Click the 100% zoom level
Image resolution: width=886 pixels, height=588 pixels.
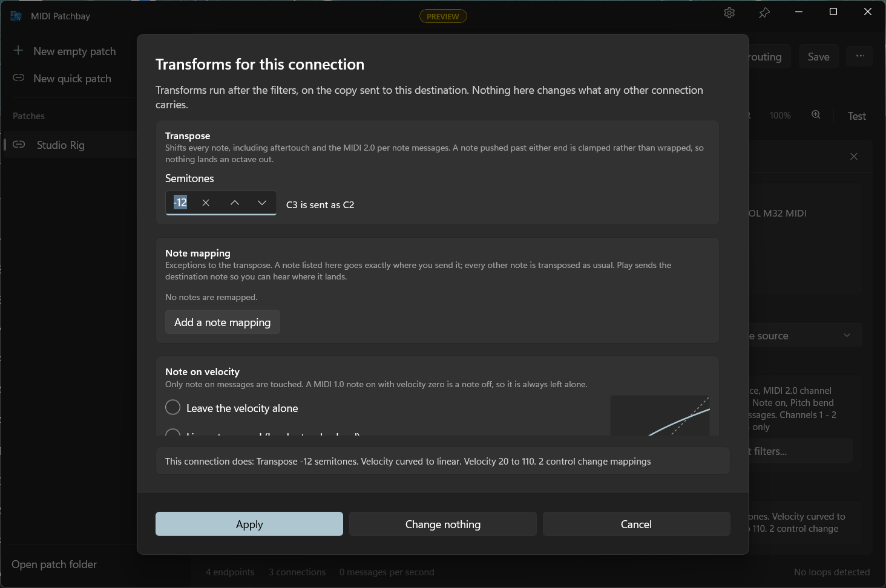[780, 116]
